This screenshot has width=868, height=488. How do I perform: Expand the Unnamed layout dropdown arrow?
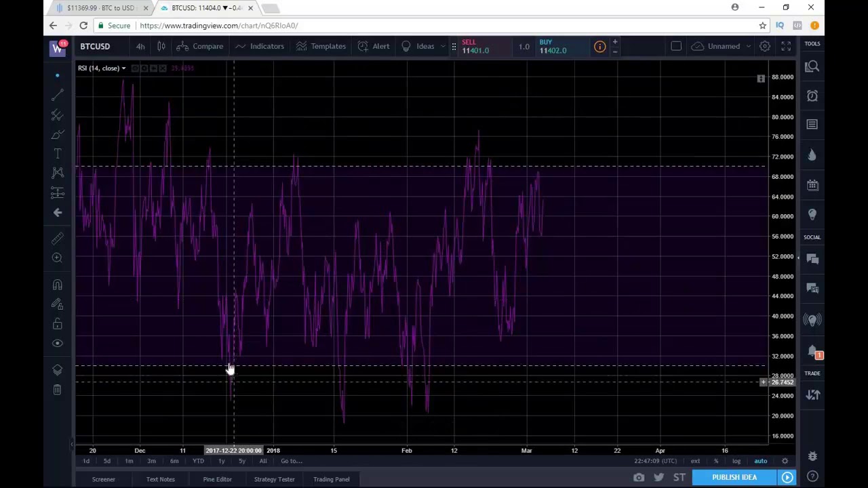click(748, 46)
